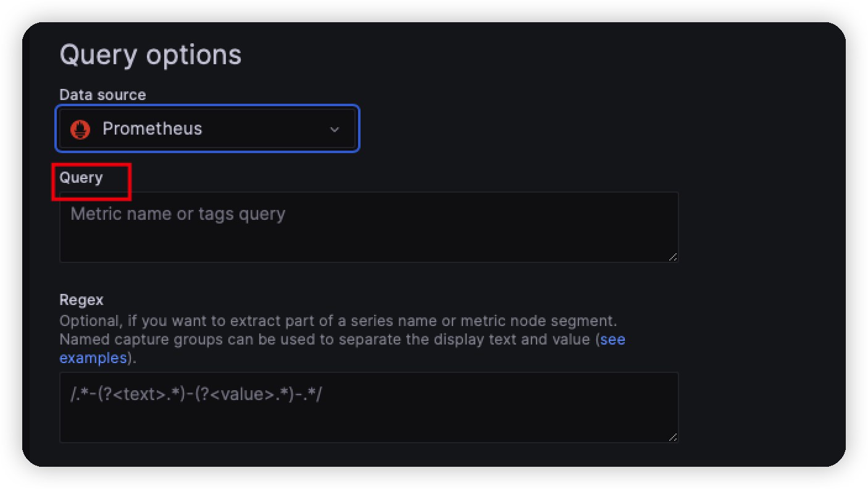Click the data source icon inside the picker
The image size is (868, 489).
[80, 128]
